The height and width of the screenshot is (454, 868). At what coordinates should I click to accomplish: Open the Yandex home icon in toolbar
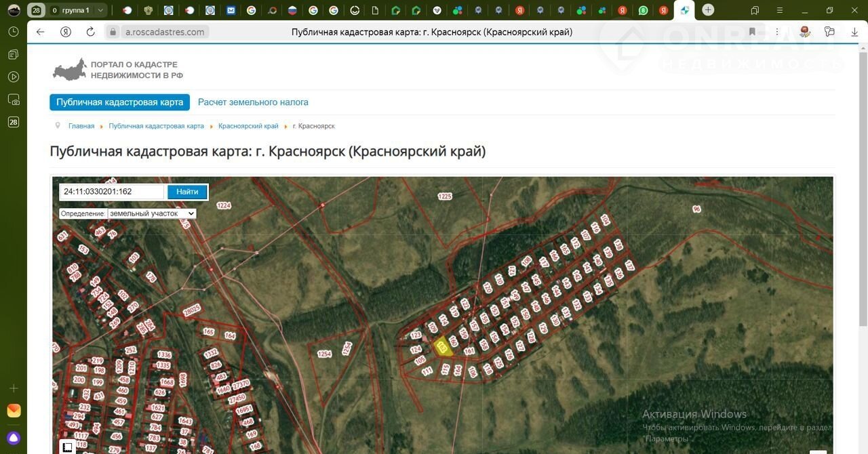click(66, 32)
